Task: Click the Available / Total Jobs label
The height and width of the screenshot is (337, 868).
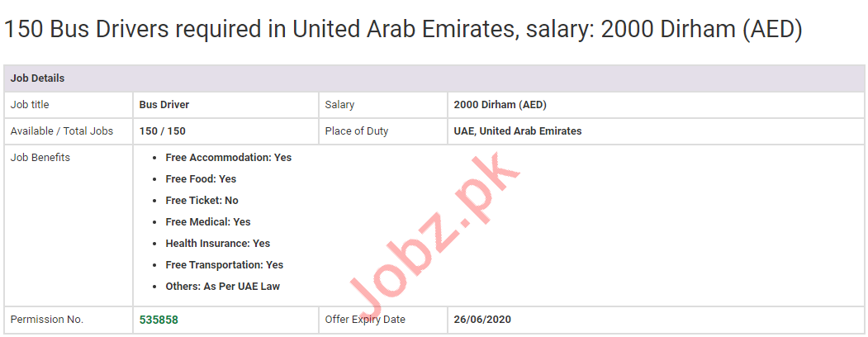Action: [62, 131]
